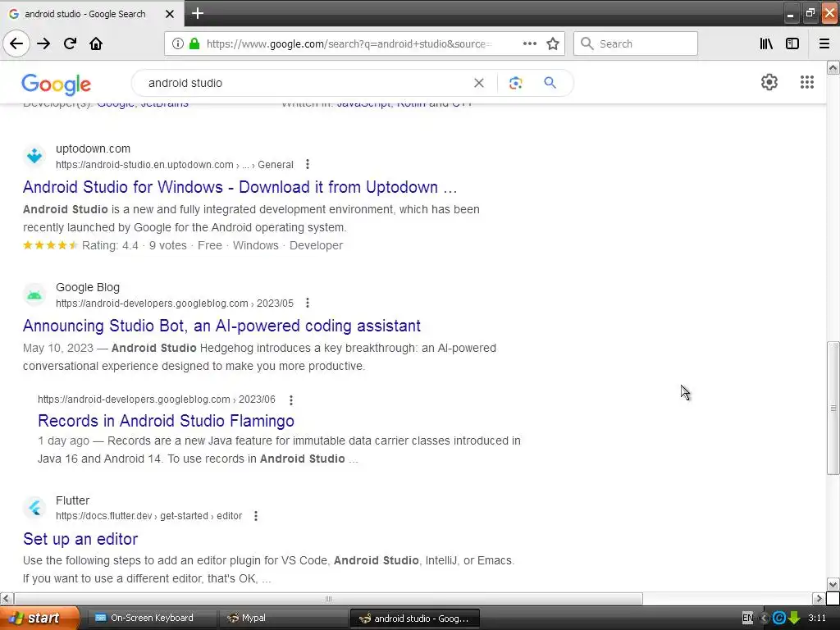Click the Google Blog android favicon

pos(34,294)
